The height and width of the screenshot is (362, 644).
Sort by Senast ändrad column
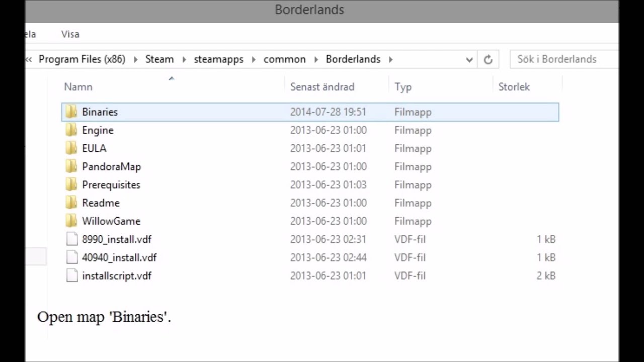coord(322,87)
